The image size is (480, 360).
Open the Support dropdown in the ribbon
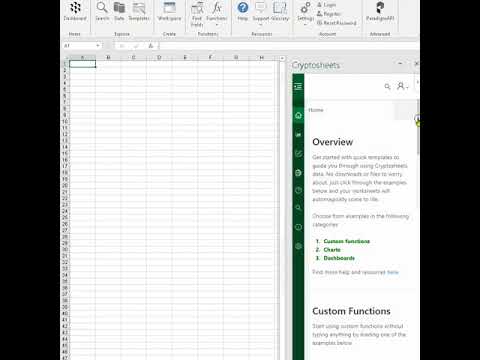click(260, 14)
